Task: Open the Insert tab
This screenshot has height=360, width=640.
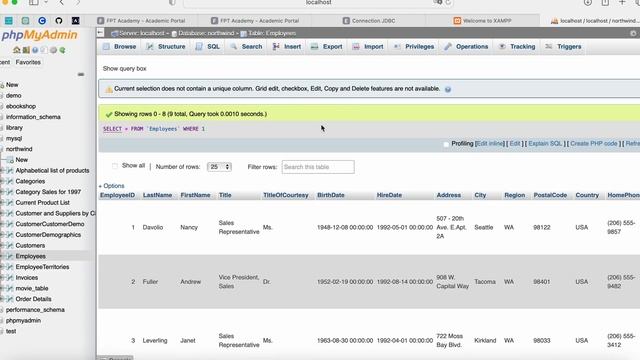Action: point(287,47)
